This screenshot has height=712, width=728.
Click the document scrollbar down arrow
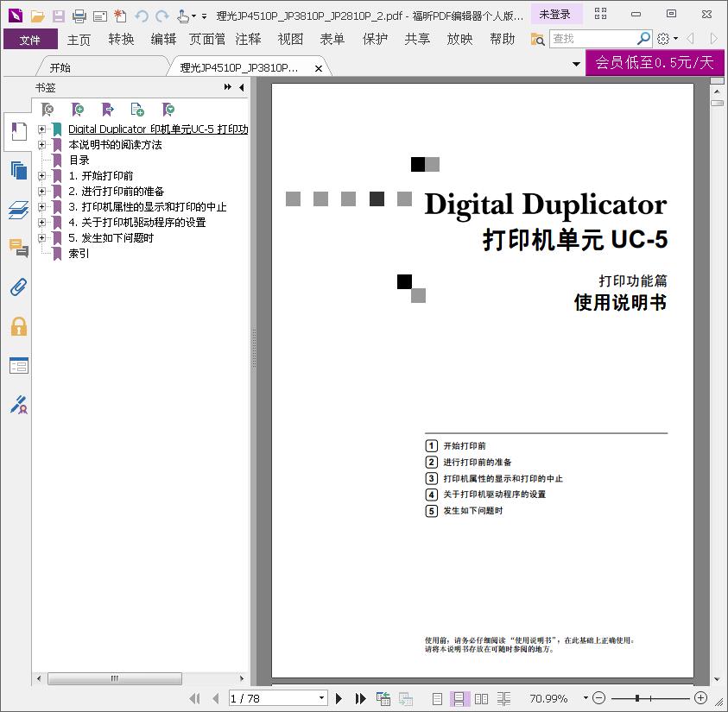(x=717, y=679)
